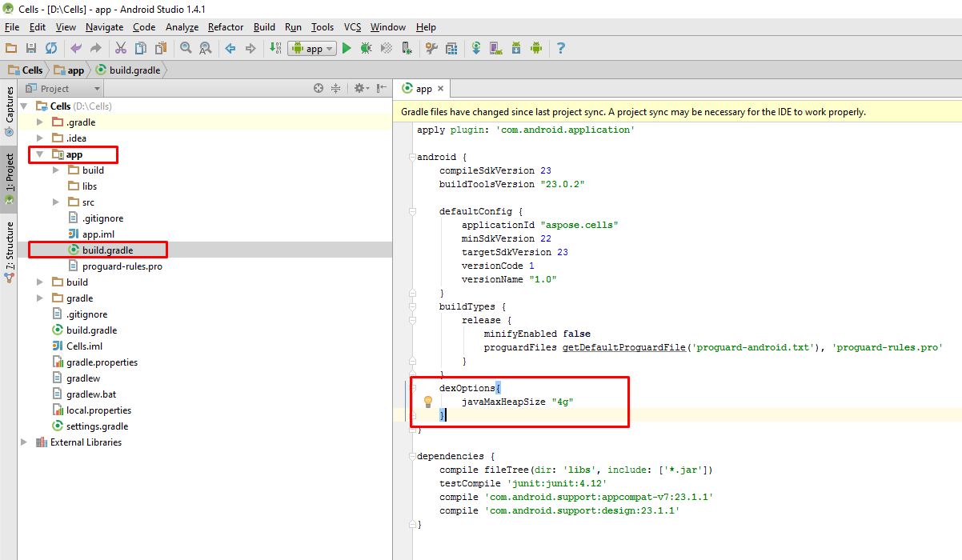Image resolution: width=962 pixels, height=560 pixels.
Task: Toggle the Captures side panel
Action: pyautogui.click(x=10, y=110)
